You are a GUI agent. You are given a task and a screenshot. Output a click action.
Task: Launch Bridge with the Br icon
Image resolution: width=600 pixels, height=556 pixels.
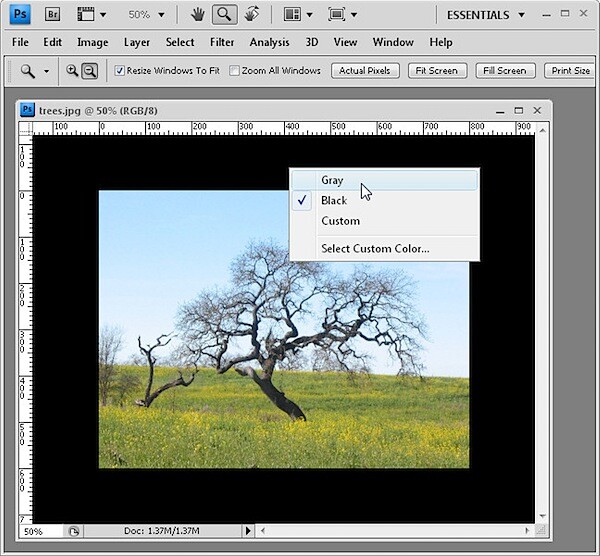(x=52, y=15)
